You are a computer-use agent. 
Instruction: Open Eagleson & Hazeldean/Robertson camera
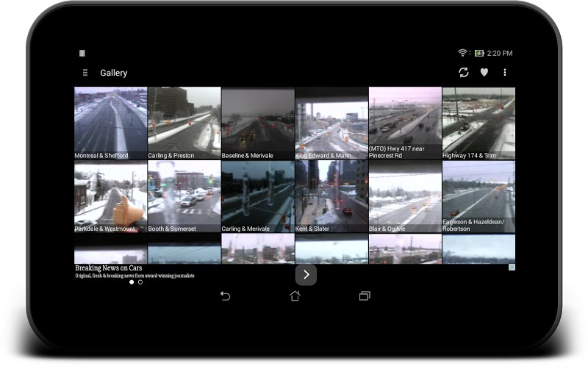[479, 197]
